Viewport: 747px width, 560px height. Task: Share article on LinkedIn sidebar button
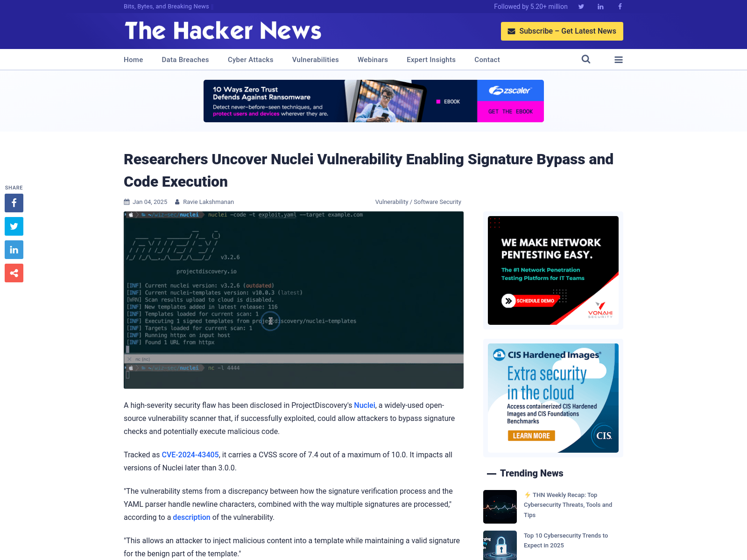tap(14, 250)
